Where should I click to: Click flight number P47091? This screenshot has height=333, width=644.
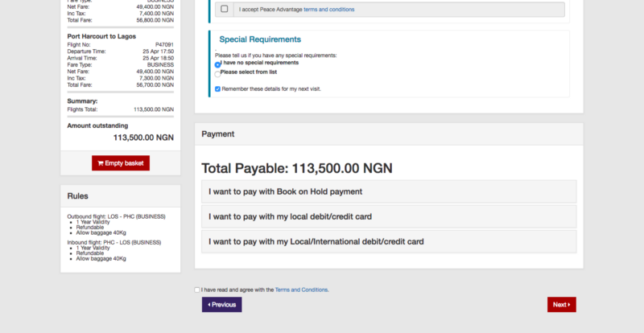[164, 45]
